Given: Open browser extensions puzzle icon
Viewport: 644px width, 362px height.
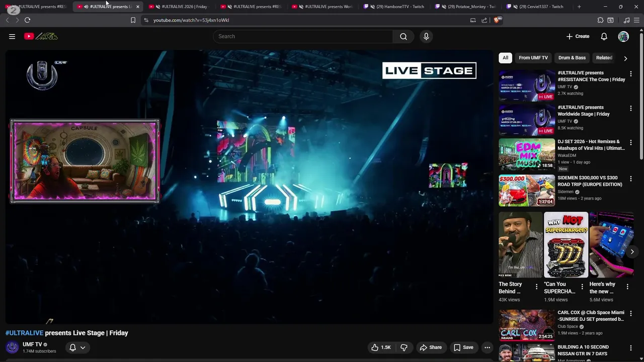Looking at the screenshot, I should click(x=600, y=20).
